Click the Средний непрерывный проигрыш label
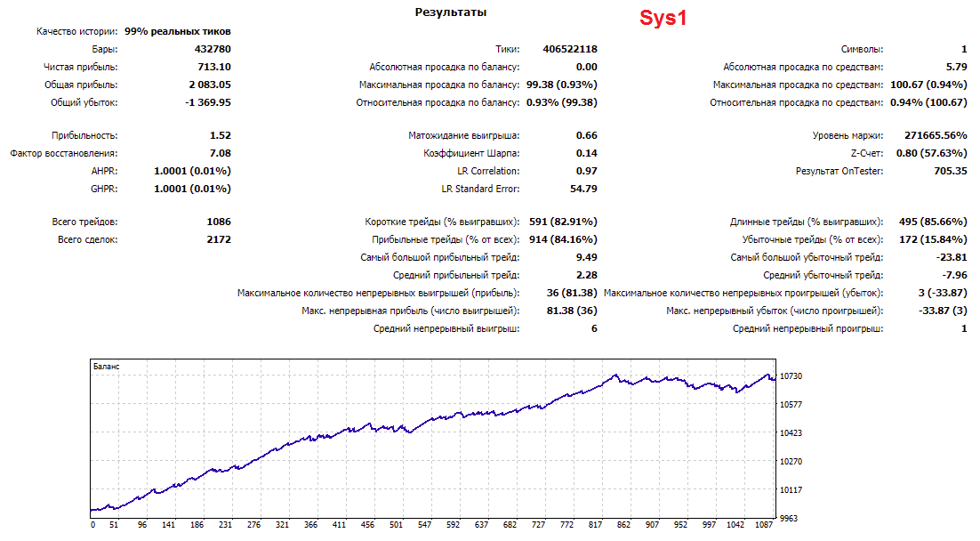 coord(808,328)
